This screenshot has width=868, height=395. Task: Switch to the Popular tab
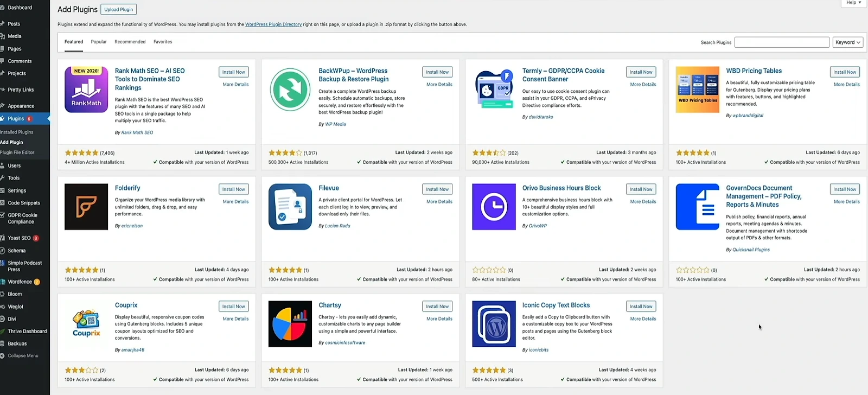[99, 42]
